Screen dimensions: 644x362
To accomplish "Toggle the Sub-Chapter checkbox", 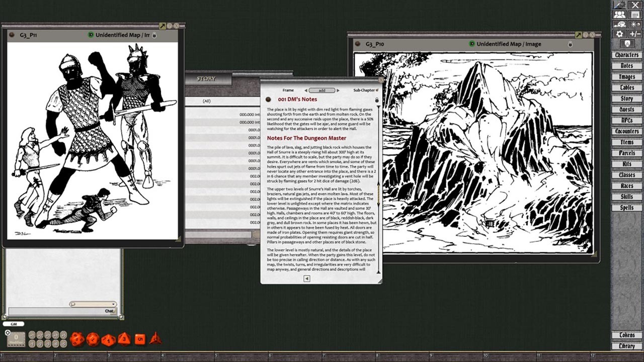I will pos(377,90).
